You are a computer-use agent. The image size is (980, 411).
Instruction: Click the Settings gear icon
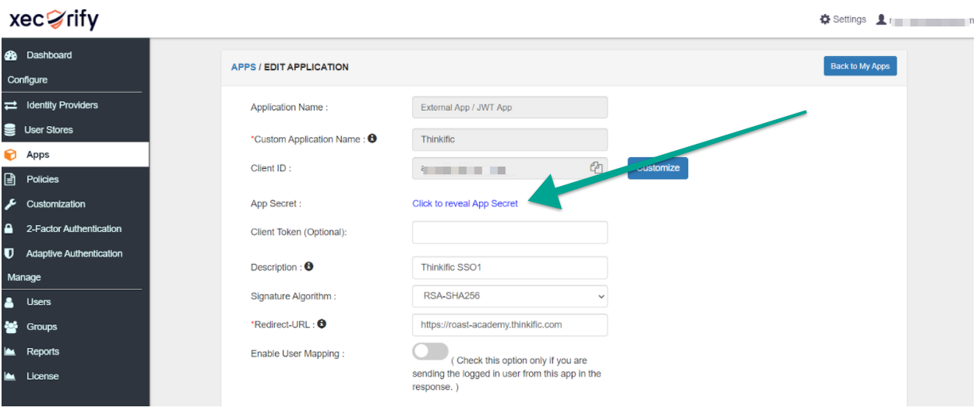click(x=825, y=19)
